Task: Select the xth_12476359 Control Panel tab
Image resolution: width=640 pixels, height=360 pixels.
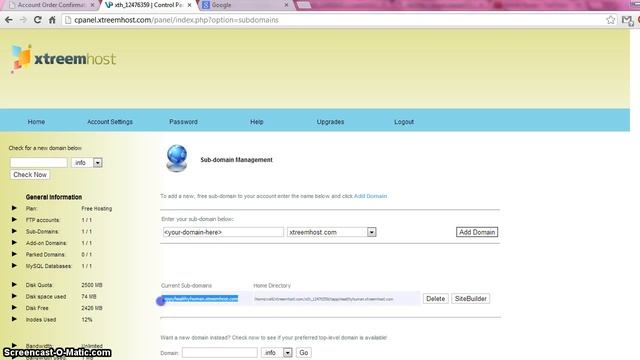Action: tap(147, 5)
